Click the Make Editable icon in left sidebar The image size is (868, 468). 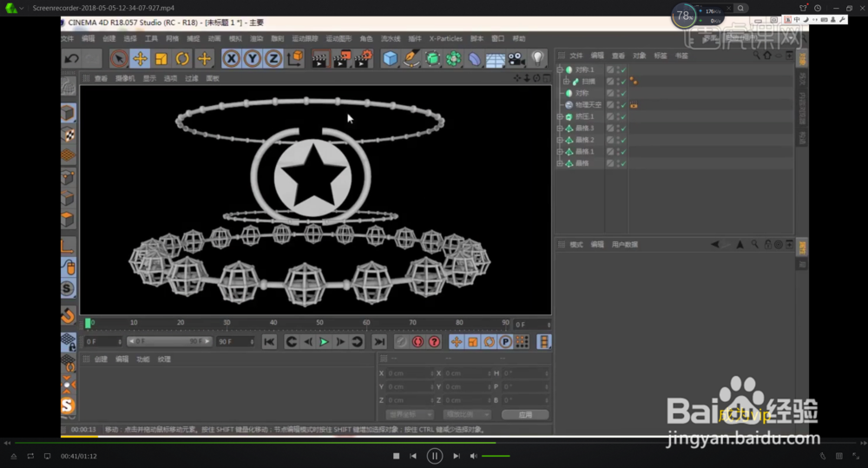[x=68, y=86]
